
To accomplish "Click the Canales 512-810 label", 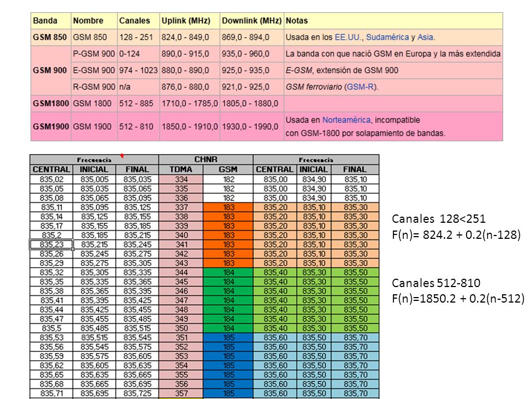I will pyautogui.click(x=436, y=283).
